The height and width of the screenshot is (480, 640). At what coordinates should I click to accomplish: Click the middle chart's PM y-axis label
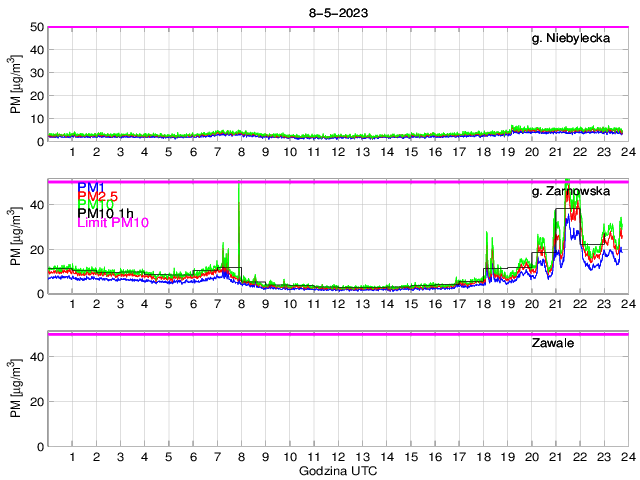(x=16, y=237)
